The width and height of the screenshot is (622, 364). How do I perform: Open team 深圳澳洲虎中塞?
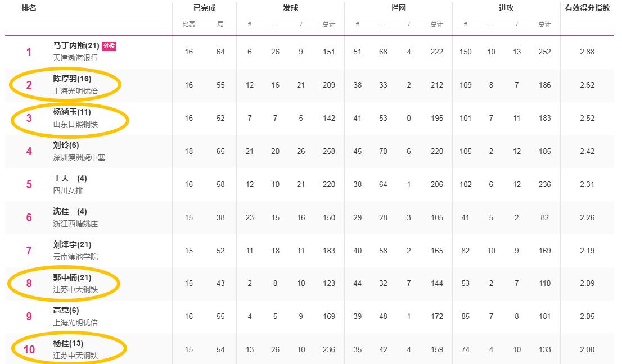click(x=79, y=157)
